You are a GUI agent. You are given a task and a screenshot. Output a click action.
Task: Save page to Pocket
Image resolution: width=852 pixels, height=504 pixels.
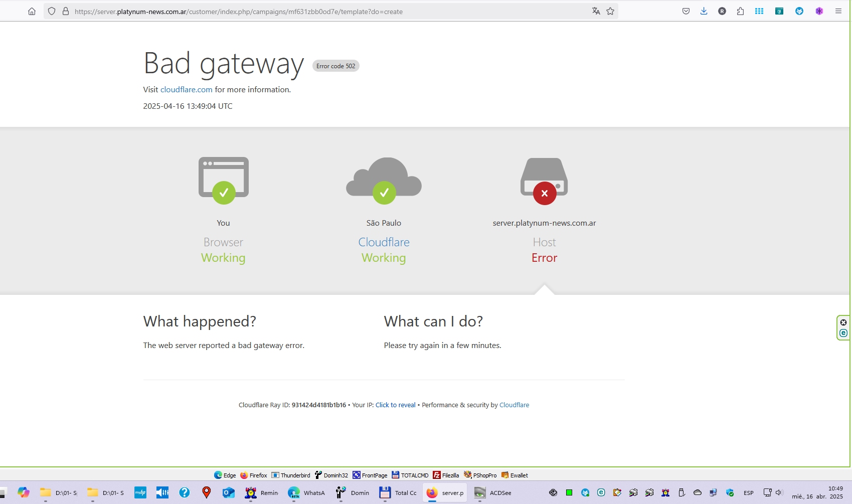click(x=686, y=11)
